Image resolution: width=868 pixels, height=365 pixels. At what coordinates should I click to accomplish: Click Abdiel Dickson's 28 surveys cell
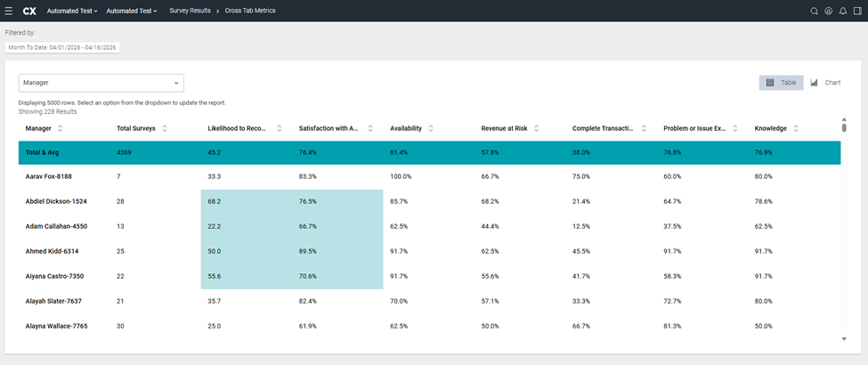click(120, 201)
